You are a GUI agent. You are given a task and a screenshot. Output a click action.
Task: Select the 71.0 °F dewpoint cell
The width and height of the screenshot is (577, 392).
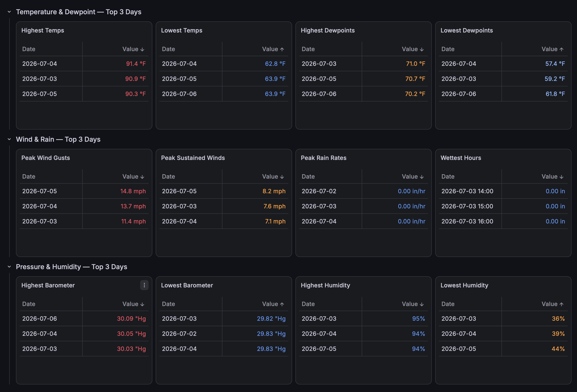[395, 64]
